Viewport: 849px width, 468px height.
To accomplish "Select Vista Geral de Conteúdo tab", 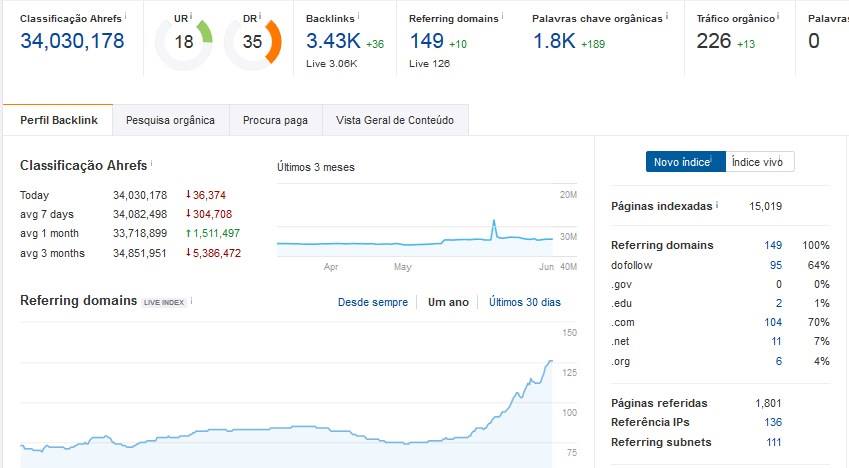I will [395, 120].
